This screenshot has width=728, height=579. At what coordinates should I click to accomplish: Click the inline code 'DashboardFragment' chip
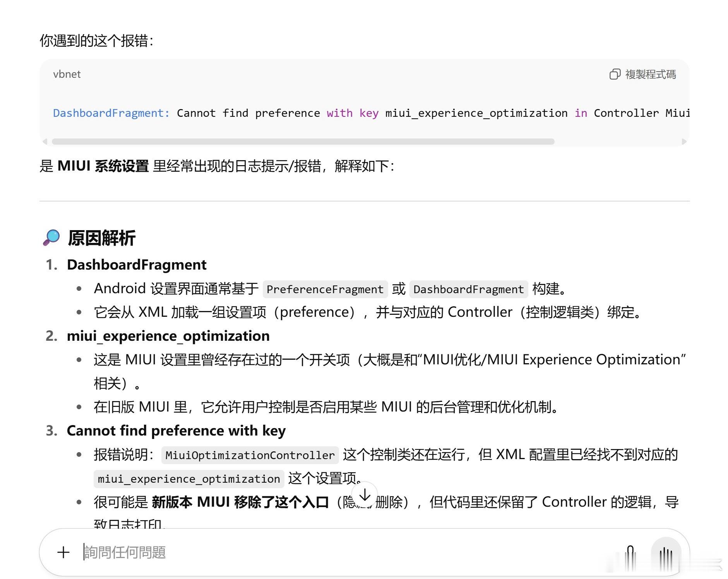click(468, 289)
